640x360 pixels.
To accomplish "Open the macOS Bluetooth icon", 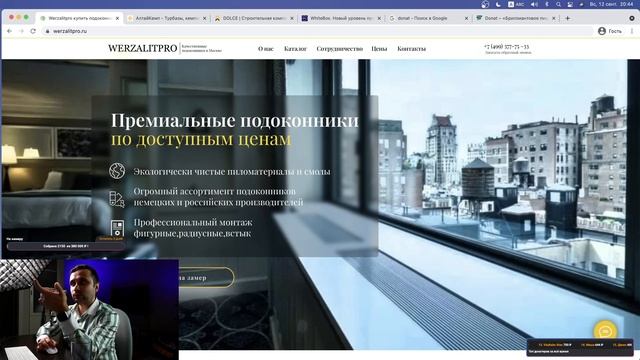I will pyautogui.click(x=547, y=4).
